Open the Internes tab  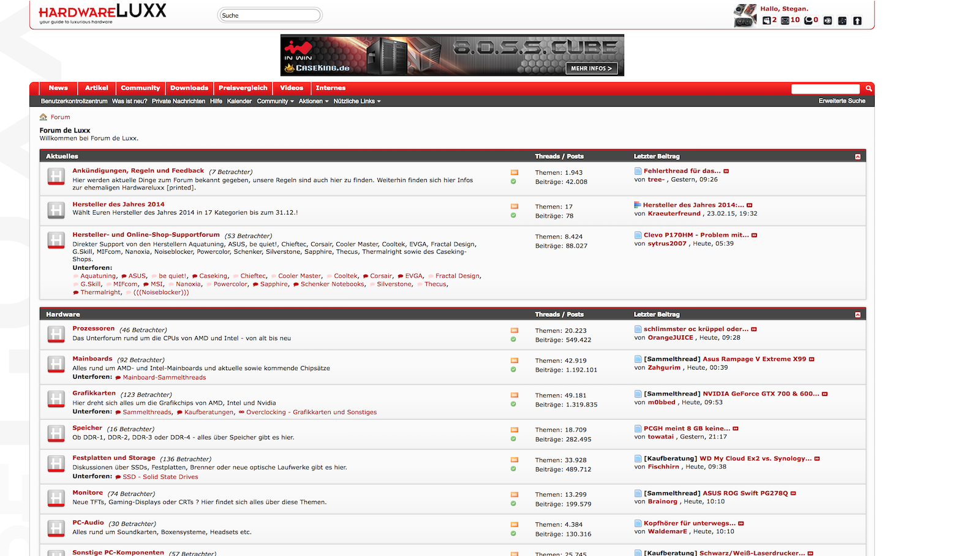click(x=331, y=88)
